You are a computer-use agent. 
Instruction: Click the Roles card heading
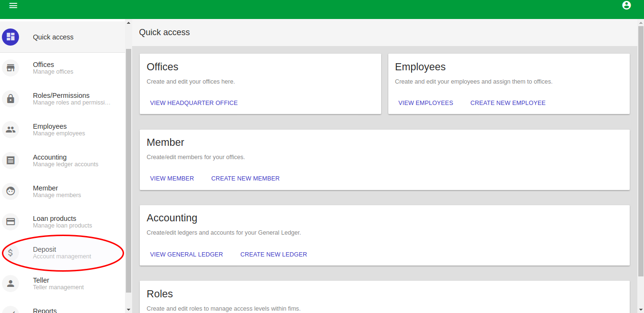(x=160, y=294)
